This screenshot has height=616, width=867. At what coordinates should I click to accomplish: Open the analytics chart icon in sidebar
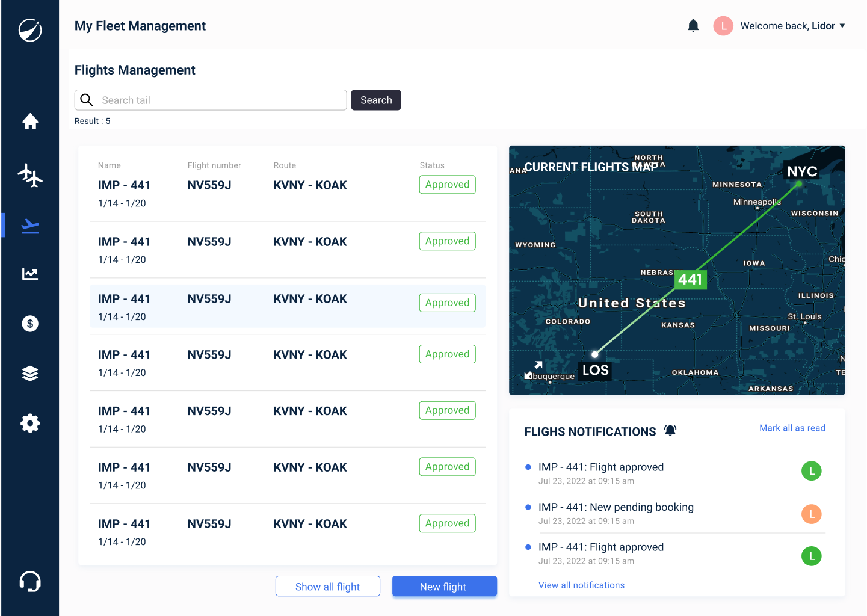(30, 274)
